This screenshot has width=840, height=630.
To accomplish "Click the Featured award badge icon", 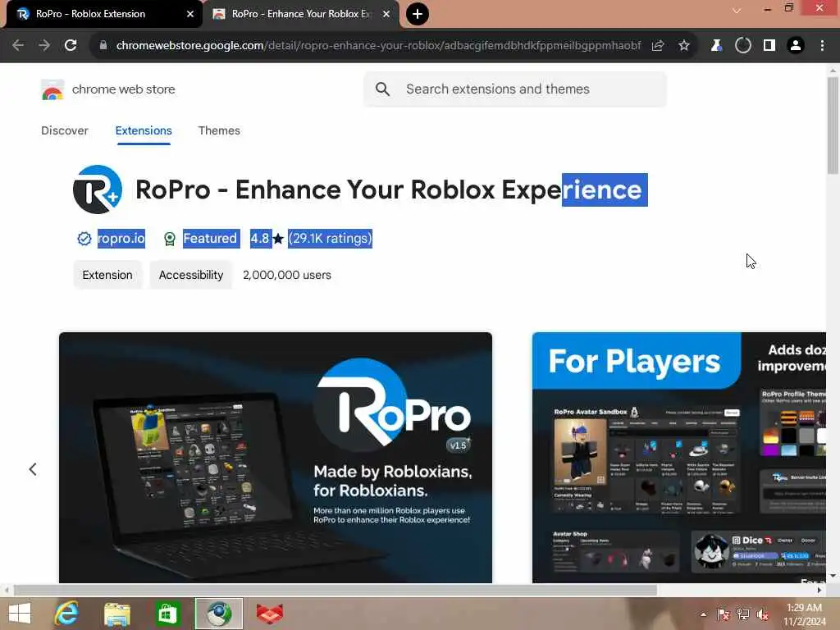I will (x=169, y=239).
